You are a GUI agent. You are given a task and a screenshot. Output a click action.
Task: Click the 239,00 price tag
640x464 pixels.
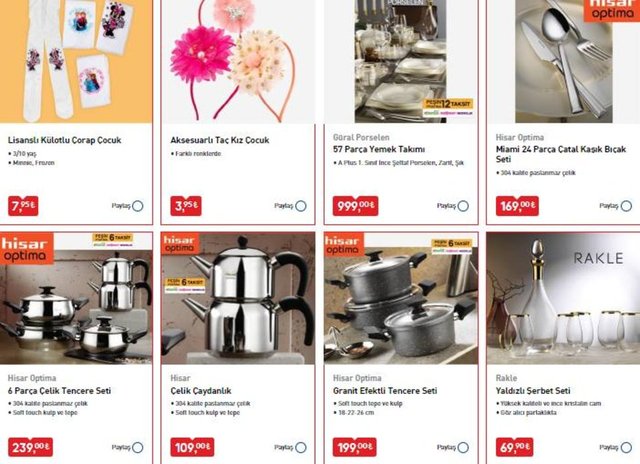point(30,447)
